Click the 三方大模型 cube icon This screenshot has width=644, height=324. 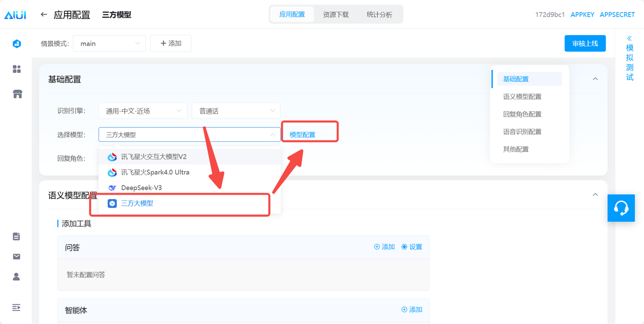[112, 203]
